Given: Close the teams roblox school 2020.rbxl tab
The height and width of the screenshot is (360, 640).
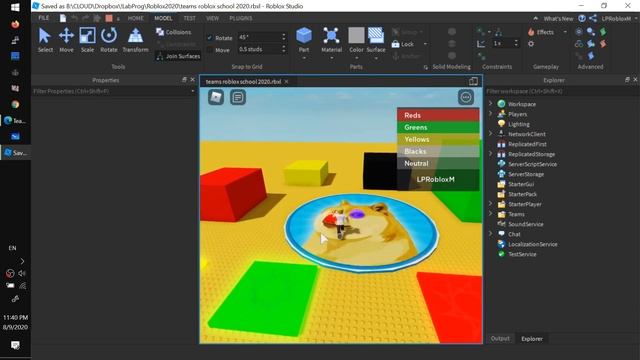Looking at the screenshot, I should [287, 82].
